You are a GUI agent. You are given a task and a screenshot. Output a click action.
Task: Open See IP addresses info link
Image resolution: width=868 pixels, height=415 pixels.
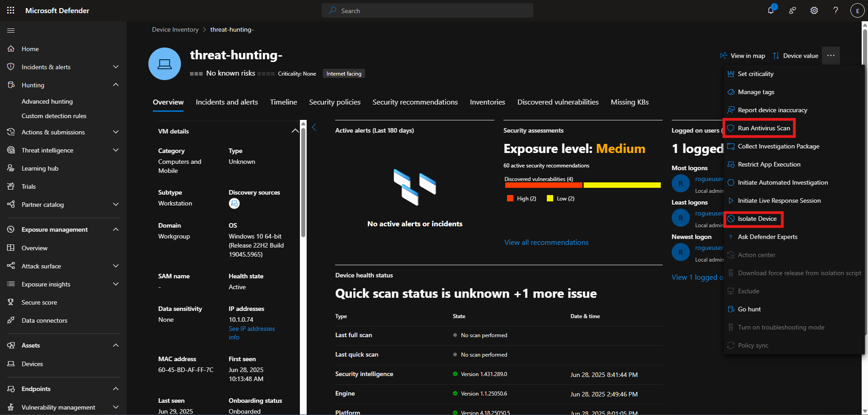tap(251, 333)
